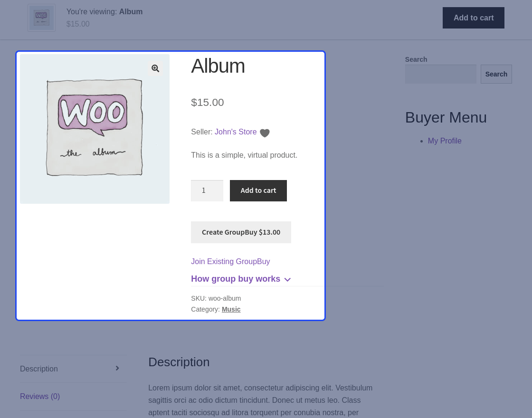The height and width of the screenshot is (418, 532).
Task: Click the $15.00 price below the Album title
Action: pos(207,103)
